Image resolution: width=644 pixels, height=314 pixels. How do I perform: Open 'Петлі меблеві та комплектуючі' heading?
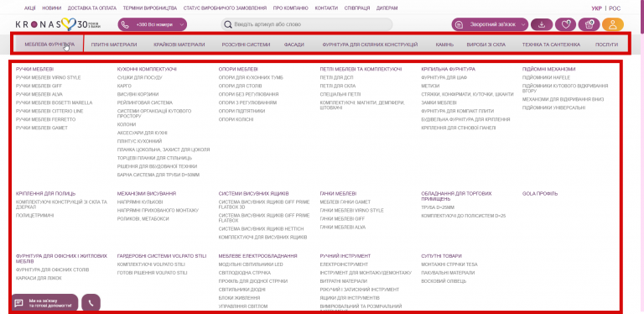point(361,70)
